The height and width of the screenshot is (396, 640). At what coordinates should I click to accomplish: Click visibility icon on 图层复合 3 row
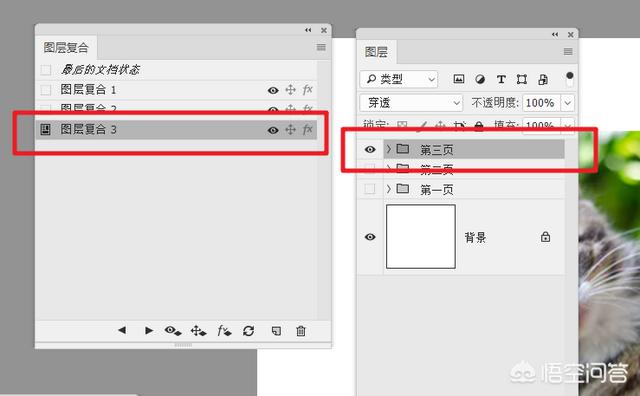273,130
